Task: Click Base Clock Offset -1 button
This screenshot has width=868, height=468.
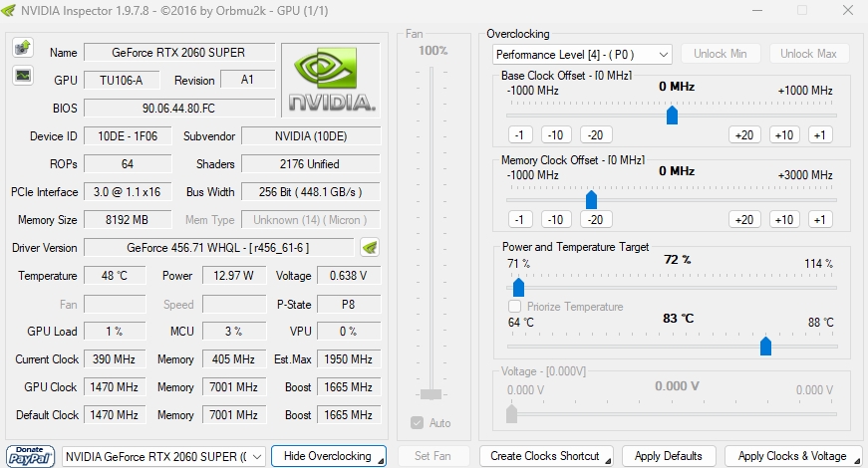Action: pyautogui.click(x=520, y=135)
